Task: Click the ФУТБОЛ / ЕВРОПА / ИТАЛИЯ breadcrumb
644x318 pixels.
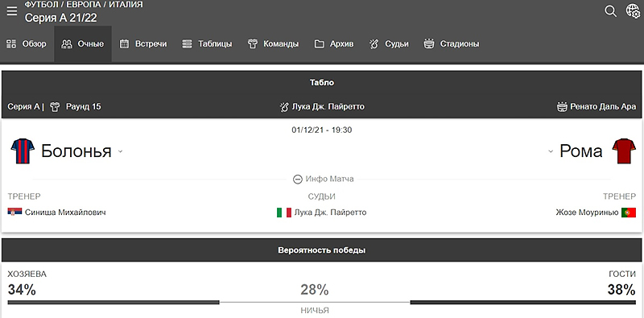Action: tap(84, 5)
